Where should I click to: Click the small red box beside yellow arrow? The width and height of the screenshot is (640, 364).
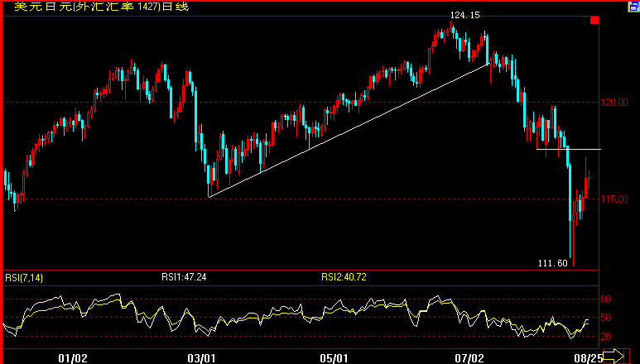tap(628, 357)
